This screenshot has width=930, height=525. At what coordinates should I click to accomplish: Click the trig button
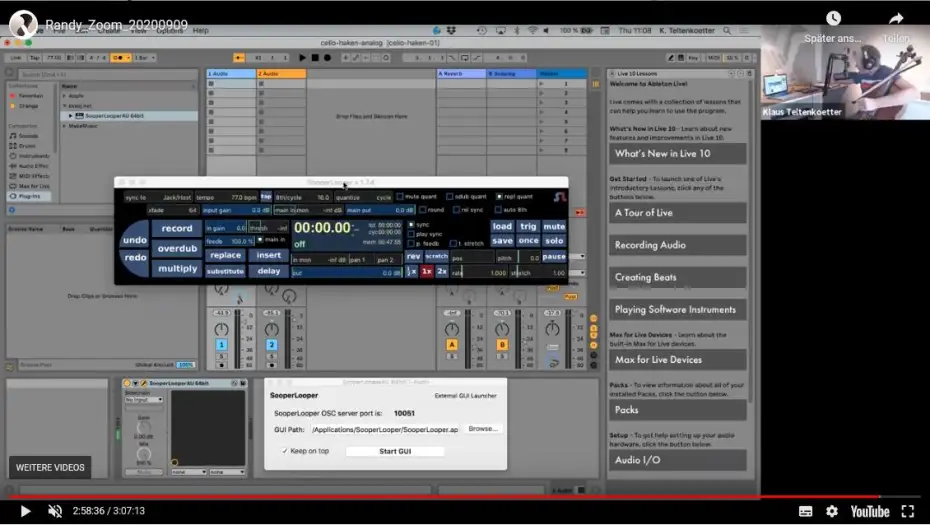point(528,226)
